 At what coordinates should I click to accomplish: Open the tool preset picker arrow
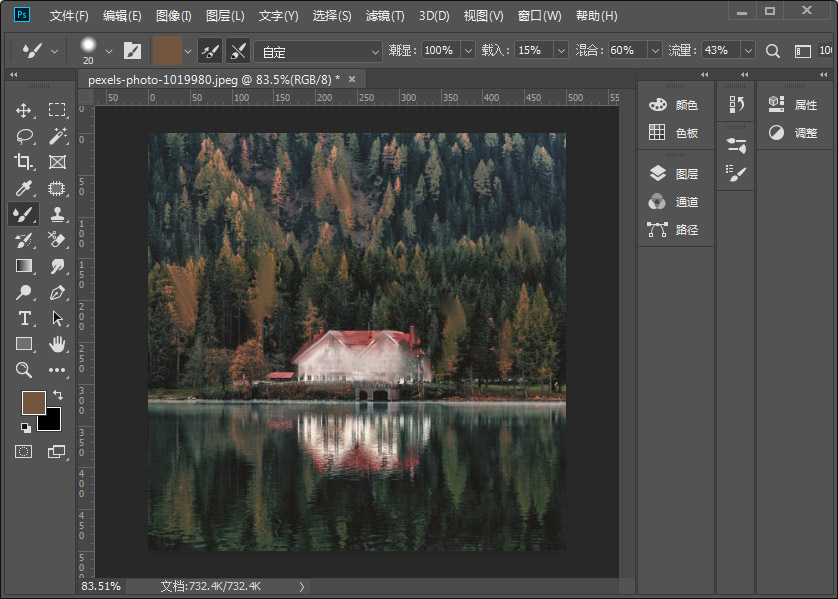pyautogui.click(x=54, y=51)
